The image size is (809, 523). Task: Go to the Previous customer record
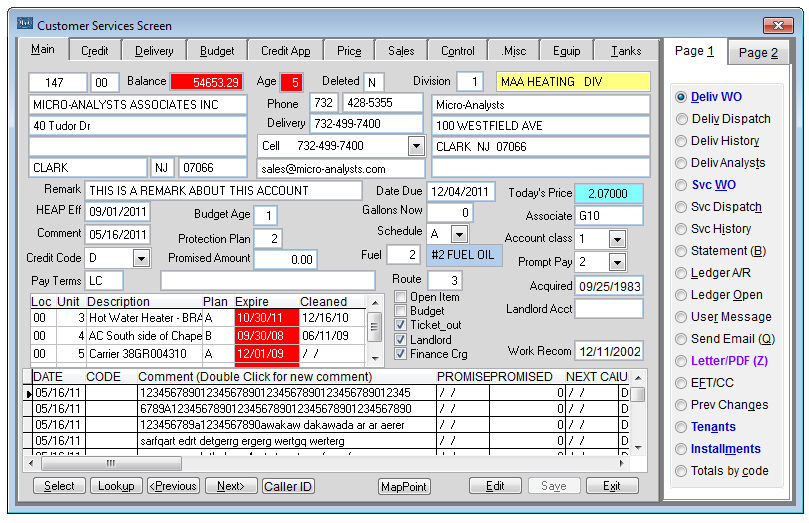click(173, 486)
